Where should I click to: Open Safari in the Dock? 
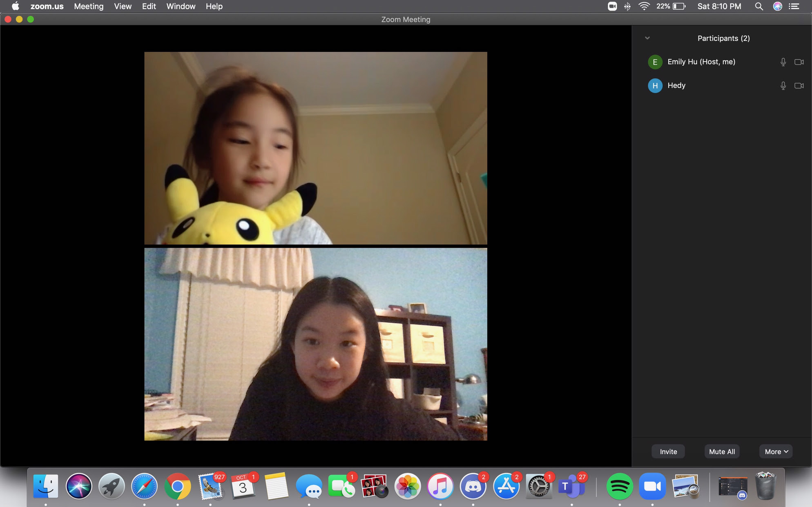pyautogui.click(x=144, y=486)
